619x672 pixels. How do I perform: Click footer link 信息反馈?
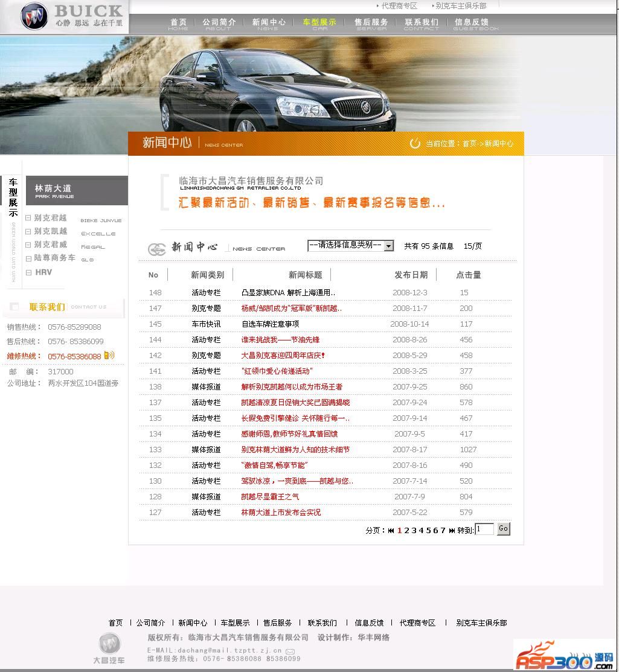(369, 622)
